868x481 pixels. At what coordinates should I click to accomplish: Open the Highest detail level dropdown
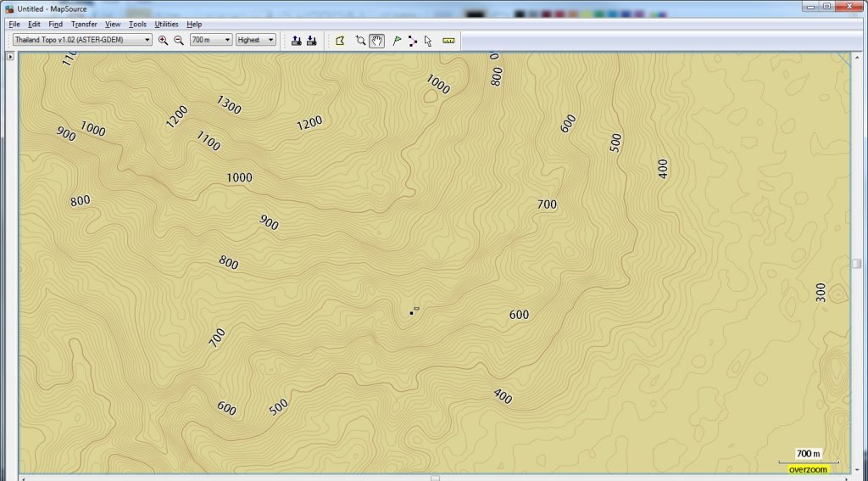pos(256,40)
